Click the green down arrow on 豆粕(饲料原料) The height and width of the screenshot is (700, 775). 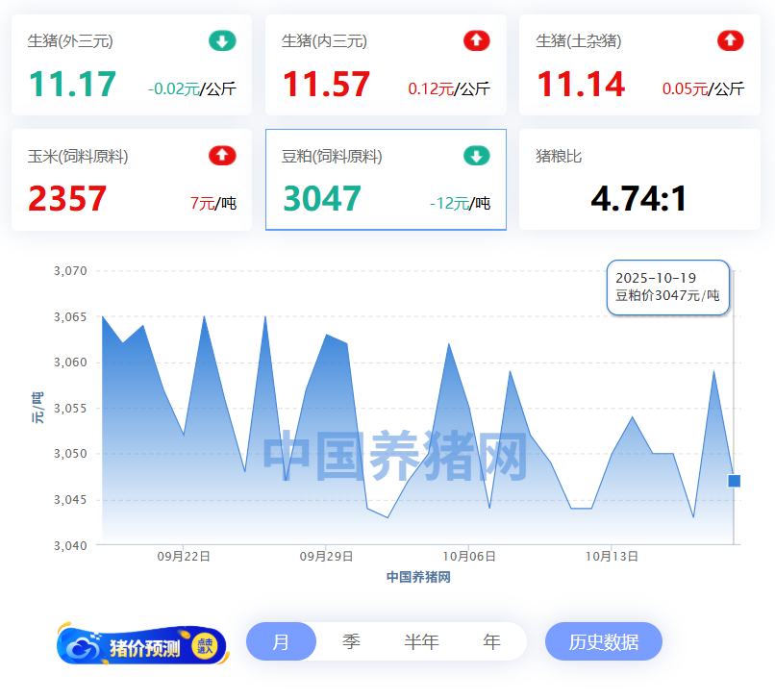click(x=476, y=156)
